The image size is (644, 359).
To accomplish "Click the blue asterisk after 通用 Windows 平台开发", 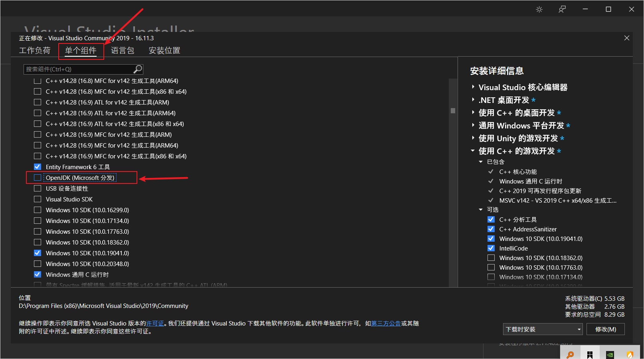I will [x=568, y=126].
